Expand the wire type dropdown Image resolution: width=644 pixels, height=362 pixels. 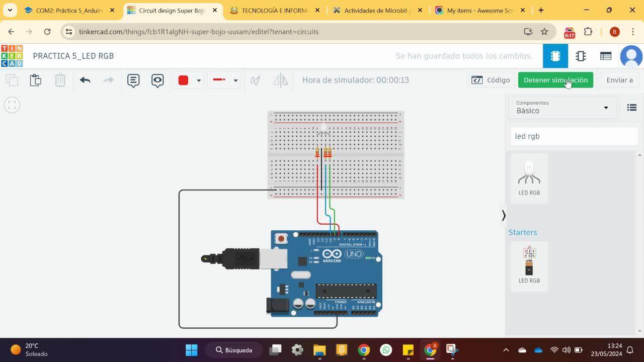coord(235,80)
